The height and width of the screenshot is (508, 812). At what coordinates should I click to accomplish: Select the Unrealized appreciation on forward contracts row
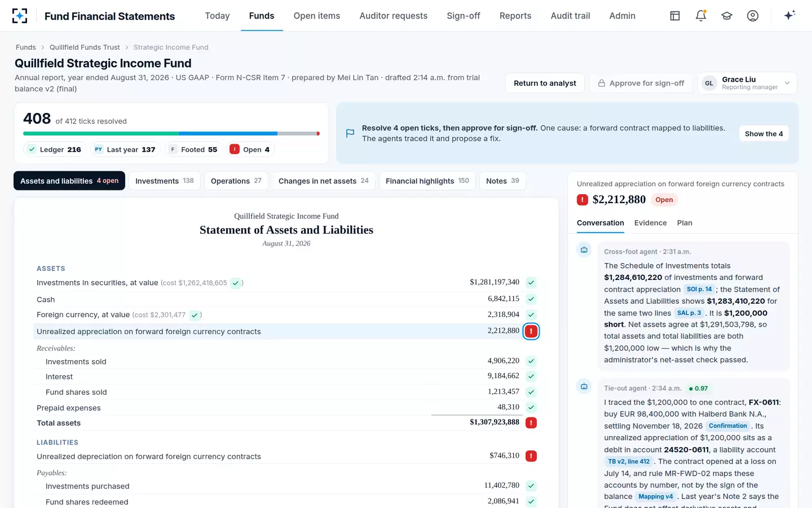coord(286,331)
